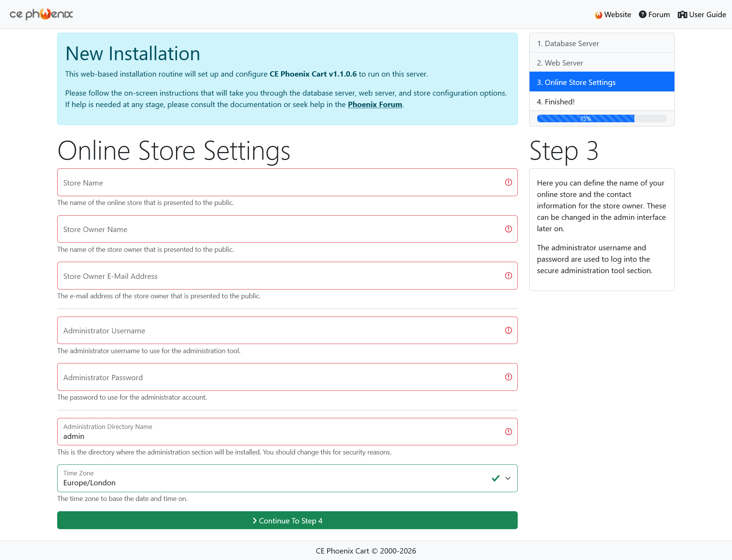Click help text about the administrator account password

point(132,397)
